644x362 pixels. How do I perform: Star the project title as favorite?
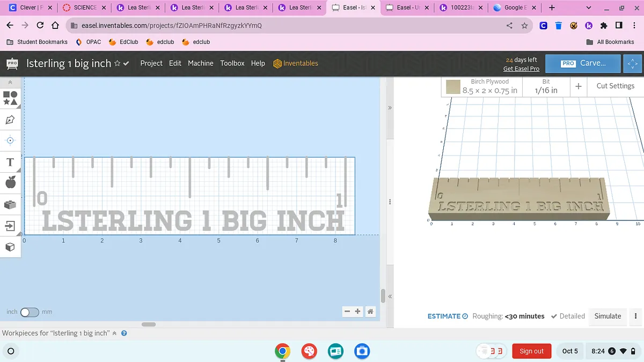pyautogui.click(x=117, y=63)
